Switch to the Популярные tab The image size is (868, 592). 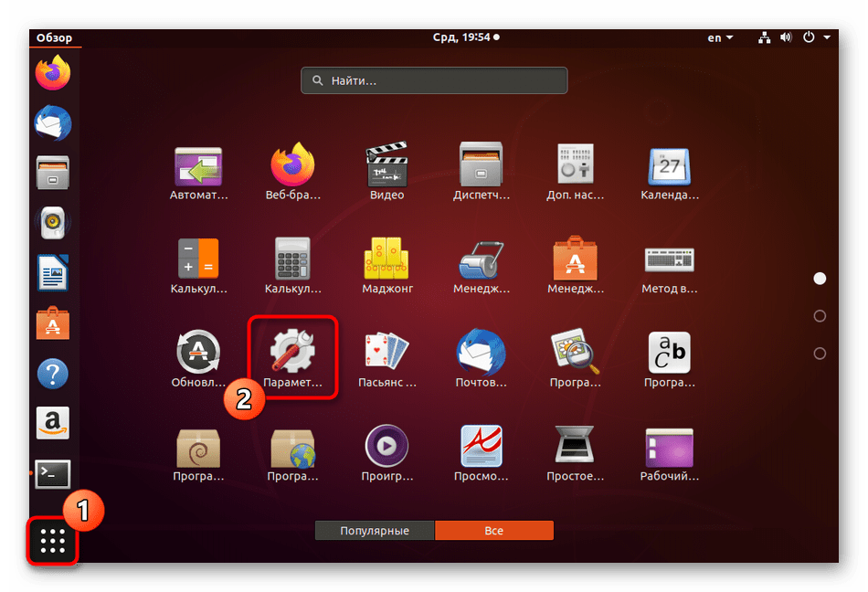pyautogui.click(x=375, y=531)
